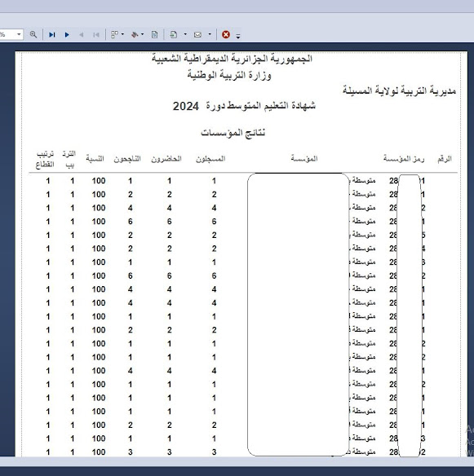Click the multiple pages layout icon
The height and width of the screenshot is (476, 474).
click(x=114, y=34)
